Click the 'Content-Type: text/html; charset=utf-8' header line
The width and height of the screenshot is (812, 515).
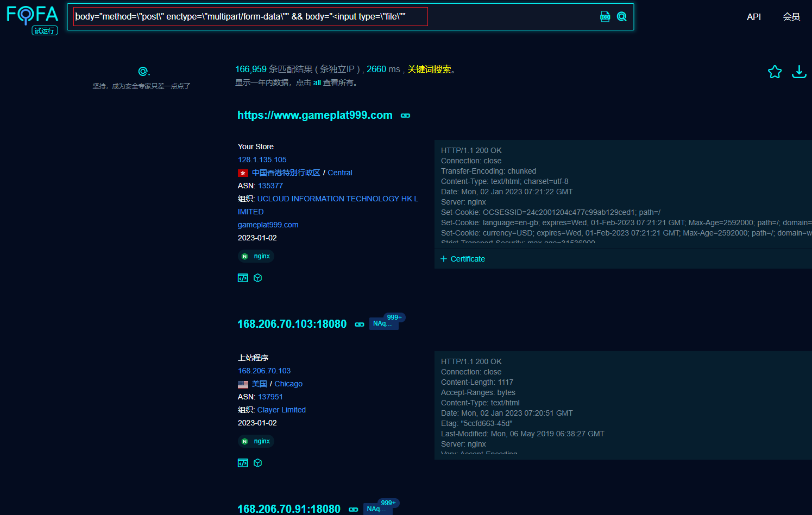505,181
